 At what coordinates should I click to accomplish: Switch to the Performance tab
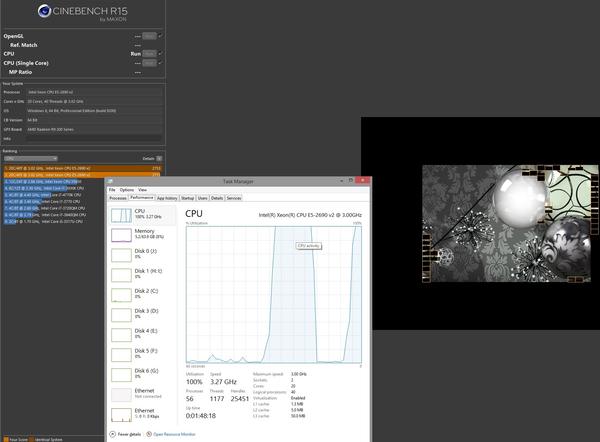click(x=142, y=197)
